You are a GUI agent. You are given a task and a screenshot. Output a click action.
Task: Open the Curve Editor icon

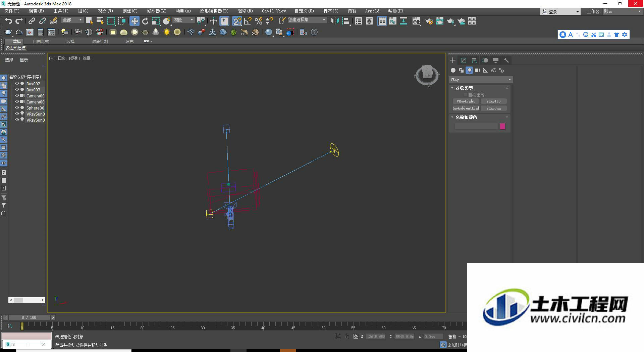(392, 21)
